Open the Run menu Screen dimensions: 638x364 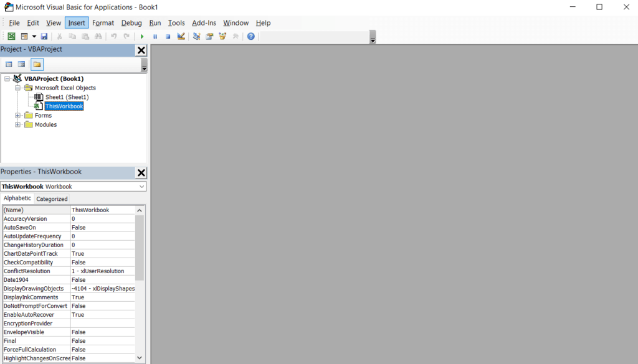[x=155, y=23]
